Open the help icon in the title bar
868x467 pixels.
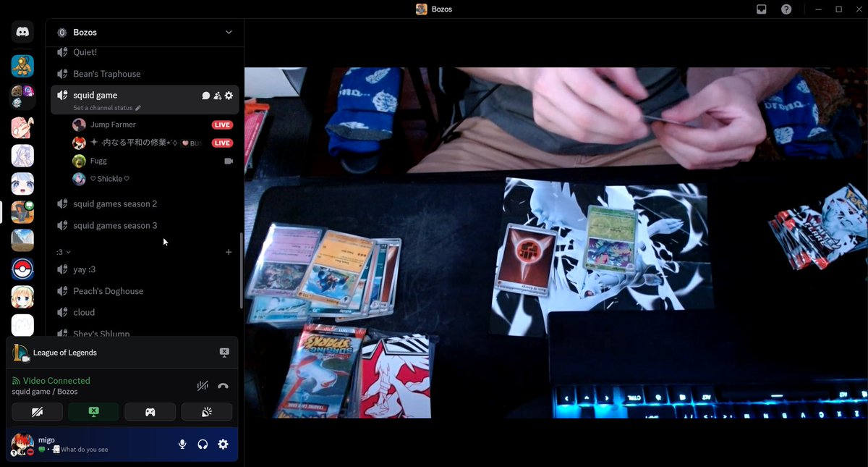pos(786,9)
